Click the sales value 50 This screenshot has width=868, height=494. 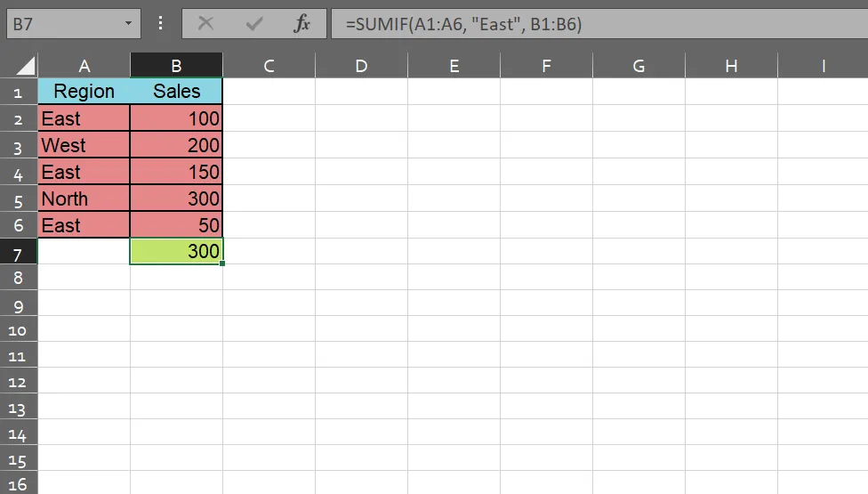click(x=177, y=225)
